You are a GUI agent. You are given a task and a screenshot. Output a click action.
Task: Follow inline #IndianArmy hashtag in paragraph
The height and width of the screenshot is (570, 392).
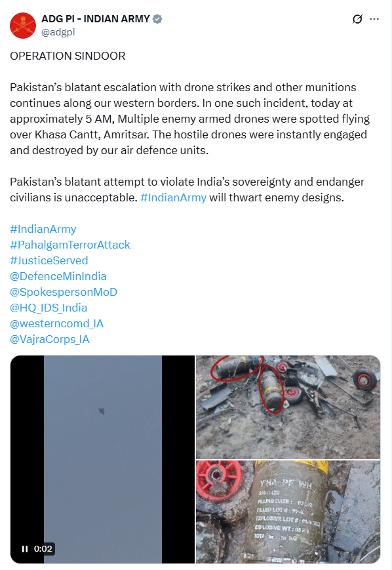(x=173, y=197)
